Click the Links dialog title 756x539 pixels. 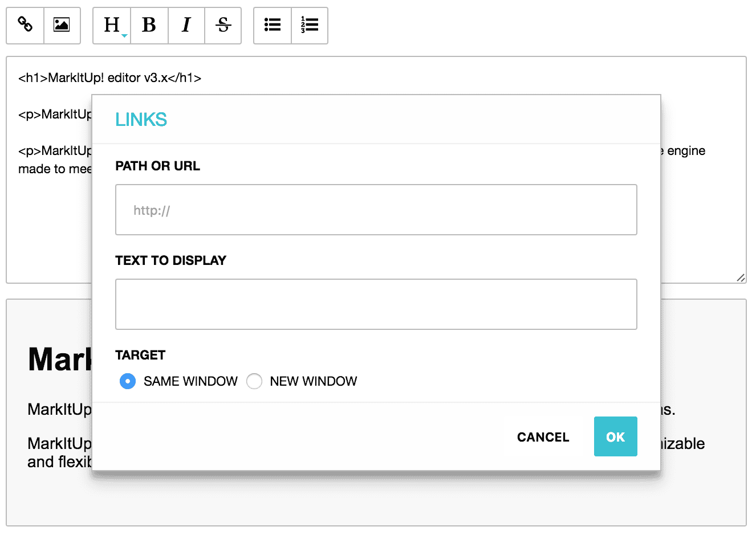[141, 120]
